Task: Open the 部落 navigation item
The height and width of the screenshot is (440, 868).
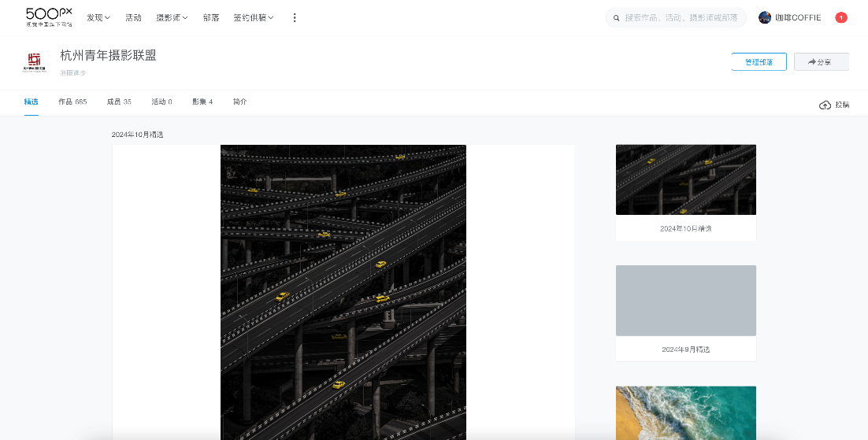Action: pyautogui.click(x=211, y=18)
